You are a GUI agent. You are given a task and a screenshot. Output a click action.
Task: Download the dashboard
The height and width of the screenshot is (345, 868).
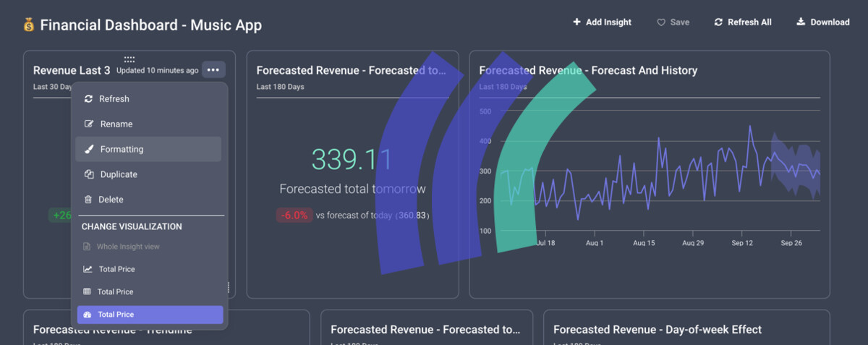click(823, 22)
